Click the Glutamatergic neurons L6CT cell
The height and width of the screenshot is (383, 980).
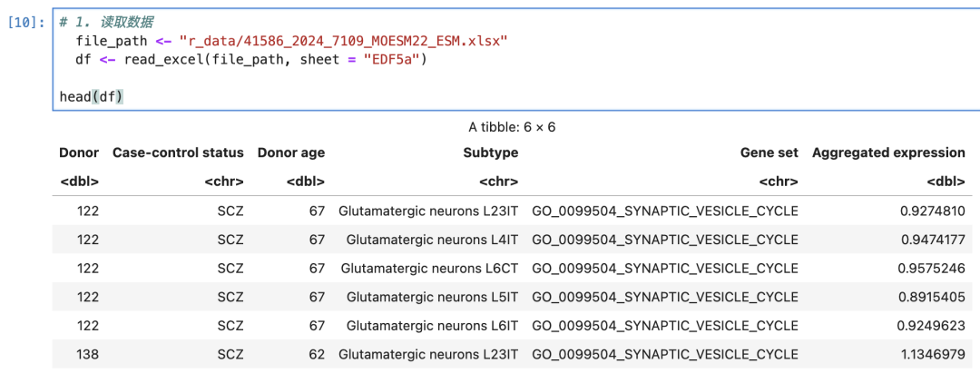[429, 268]
